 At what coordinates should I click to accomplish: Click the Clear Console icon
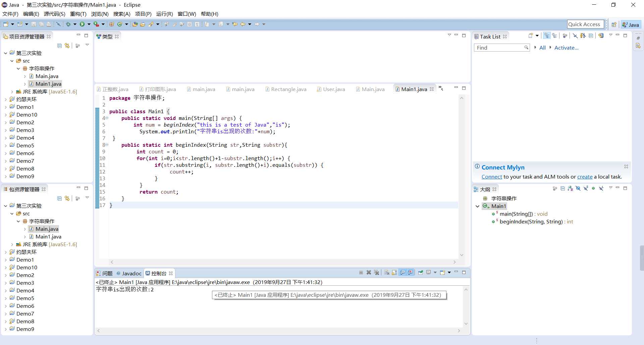click(387, 272)
